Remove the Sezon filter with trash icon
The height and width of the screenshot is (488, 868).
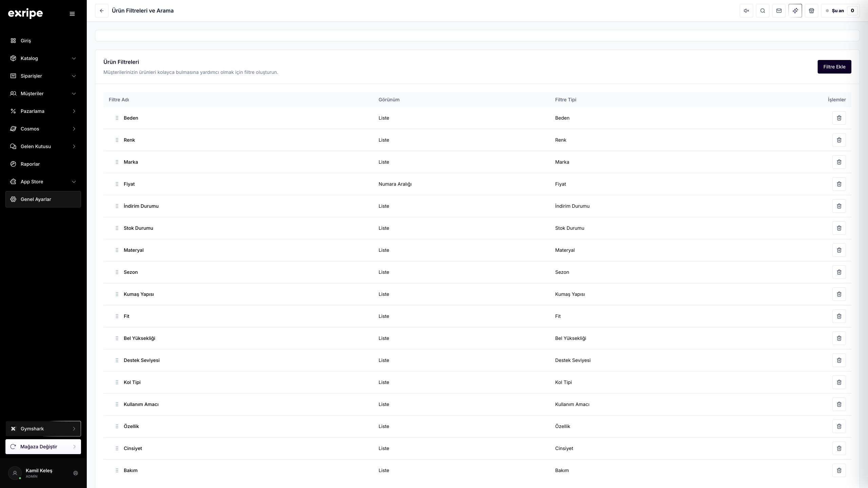pyautogui.click(x=839, y=272)
